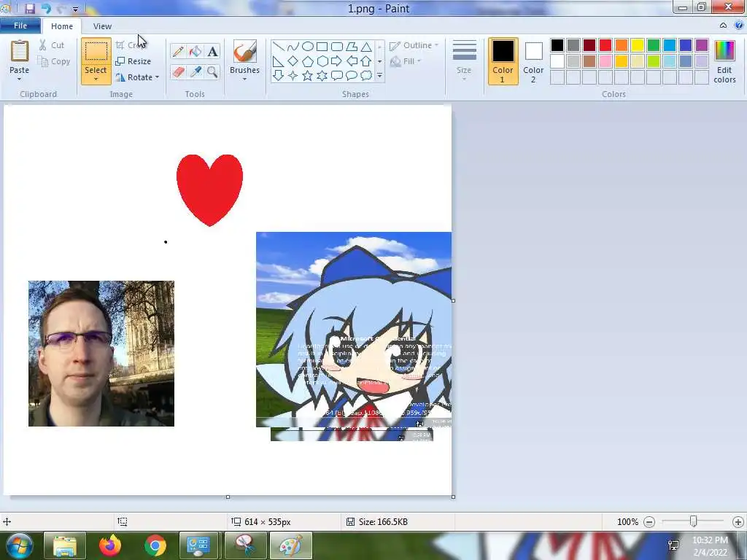This screenshot has width=747, height=560.
Task: Pick the green color swatch
Action: [x=653, y=45]
